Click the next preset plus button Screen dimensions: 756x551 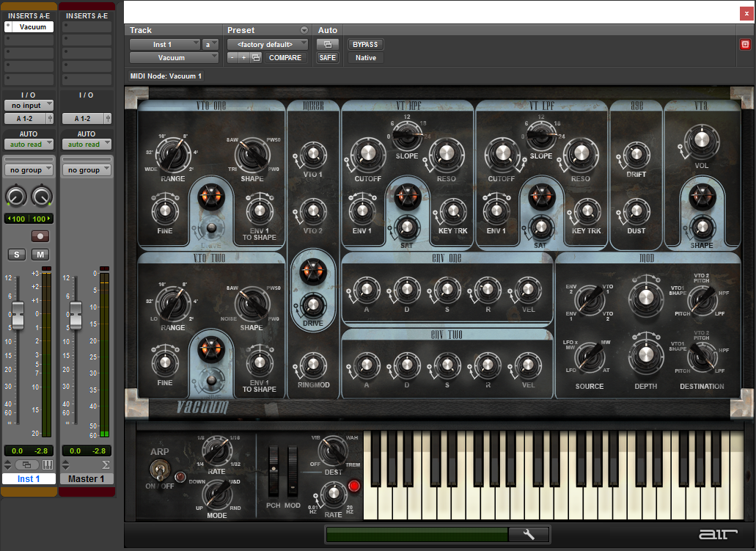[243, 57]
